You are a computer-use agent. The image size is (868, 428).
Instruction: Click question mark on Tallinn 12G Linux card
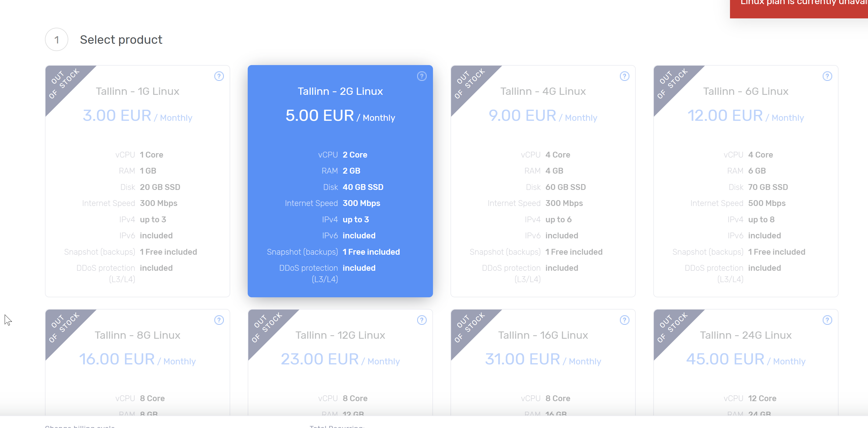tap(422, 320)
